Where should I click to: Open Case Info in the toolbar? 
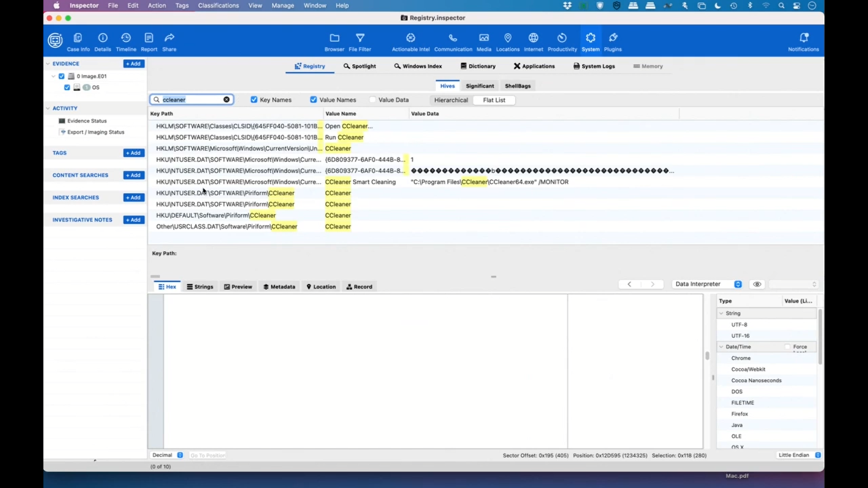point(78,42)
